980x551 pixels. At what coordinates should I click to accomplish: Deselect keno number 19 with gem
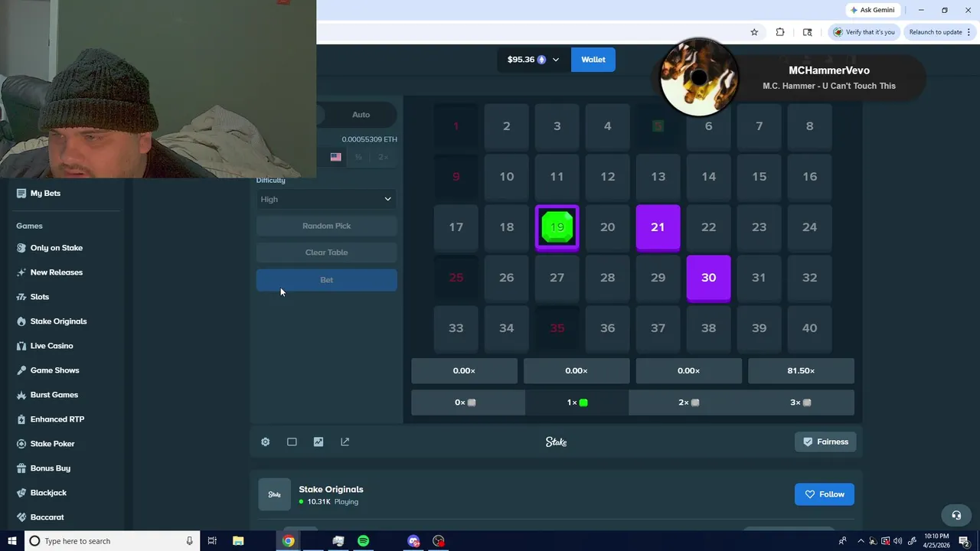click(x=557, y=227)
